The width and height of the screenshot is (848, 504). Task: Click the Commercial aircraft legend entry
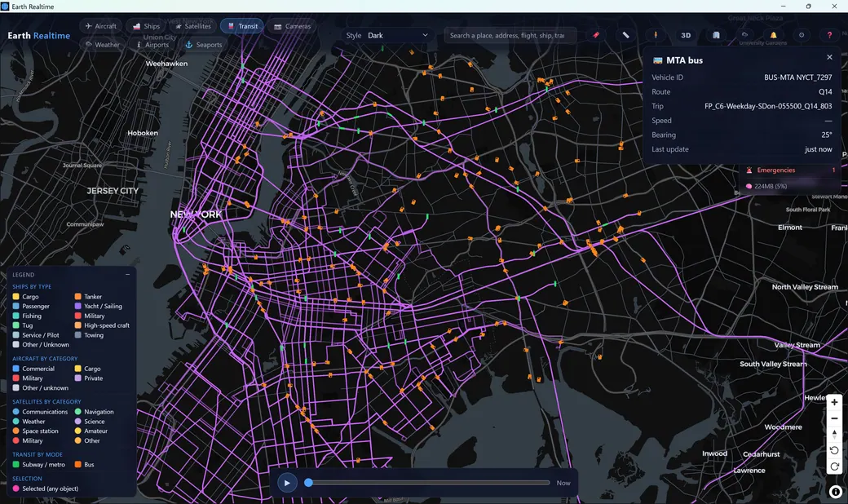[x=33, y=369]
